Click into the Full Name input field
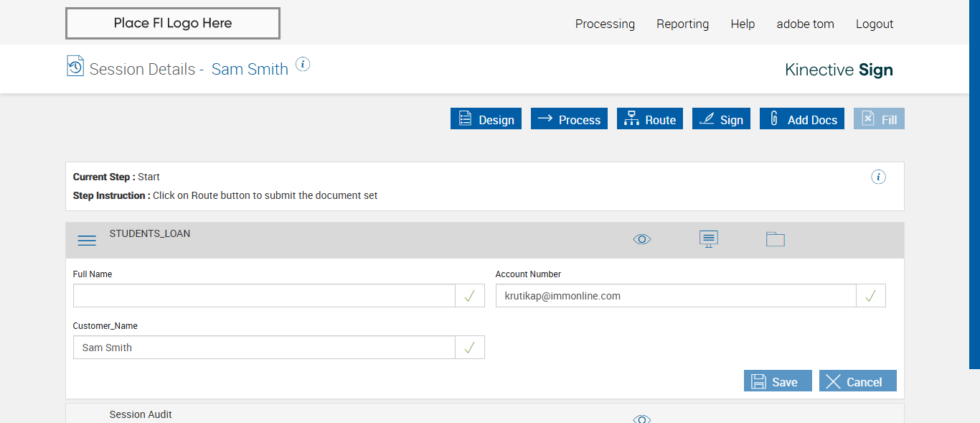980x423 pixels. click(x=264, y=296)
